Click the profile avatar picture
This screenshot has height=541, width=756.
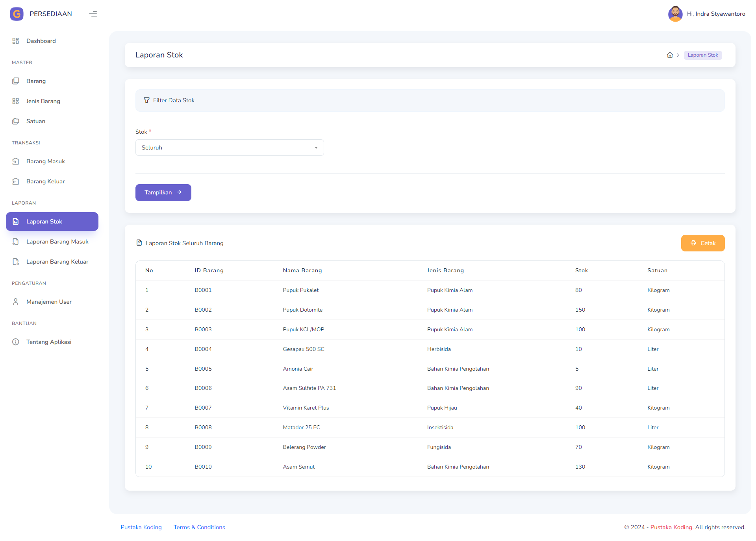point(675,14)
